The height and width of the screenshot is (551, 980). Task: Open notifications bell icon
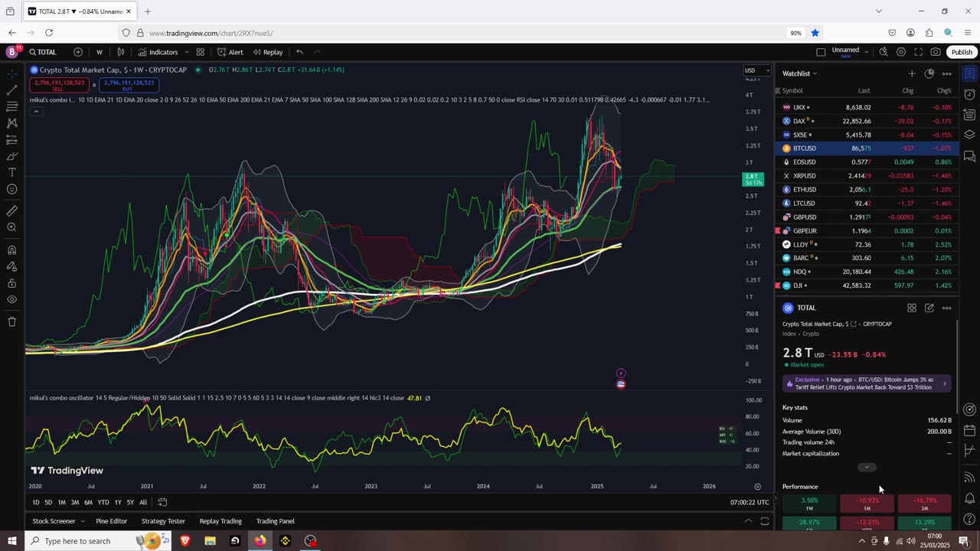click(x=969, y=499)
